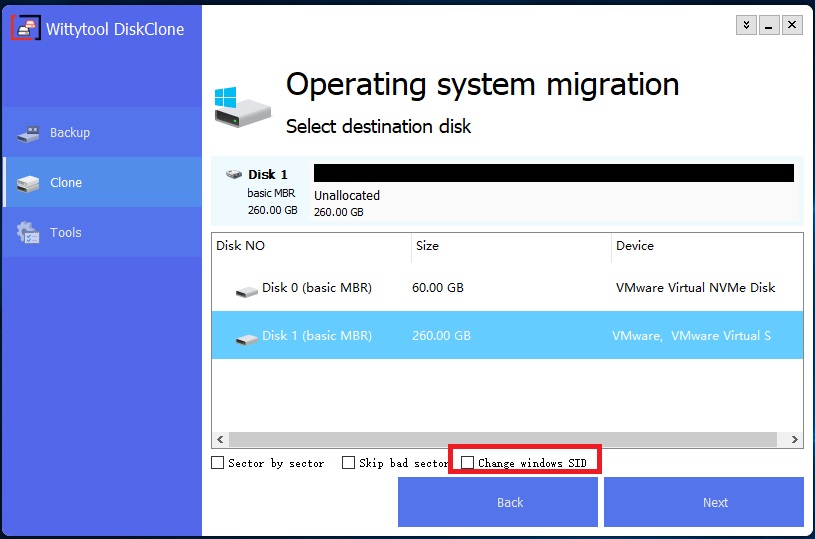Click the Disk 1 row drive icon
The width and height of the screenshot is (815, 539).
click(247, 339)
